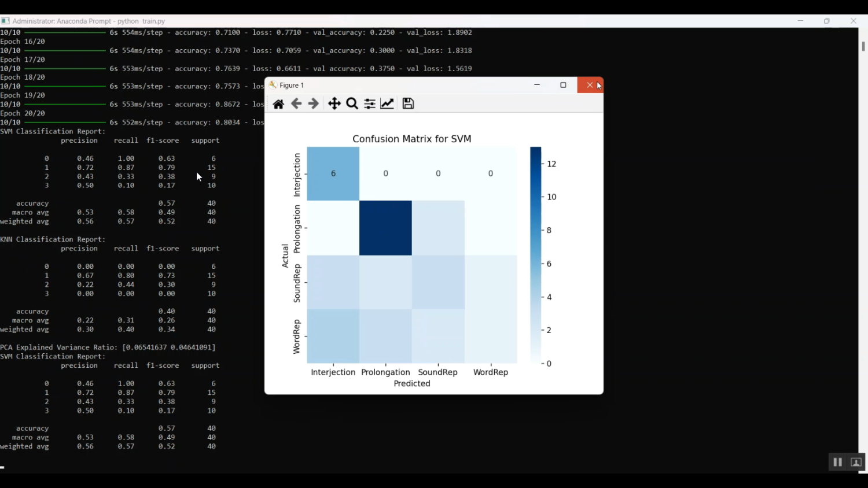
Task: Click the matplotlib logo in the Figure title bar
Action: tap(272, 85)
